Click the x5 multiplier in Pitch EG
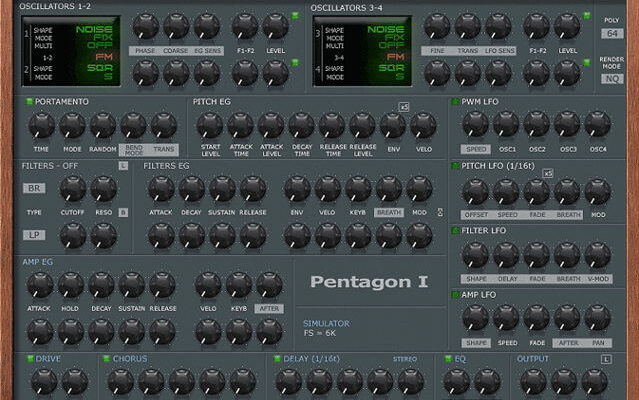Screen dimensions: 639x400 click(404, 106)
